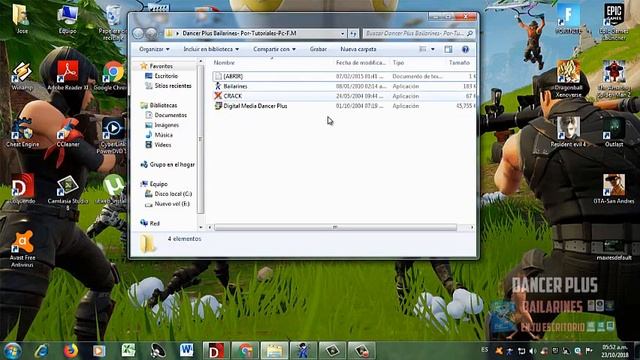Sort by Tamaño column header

point(459,63)
